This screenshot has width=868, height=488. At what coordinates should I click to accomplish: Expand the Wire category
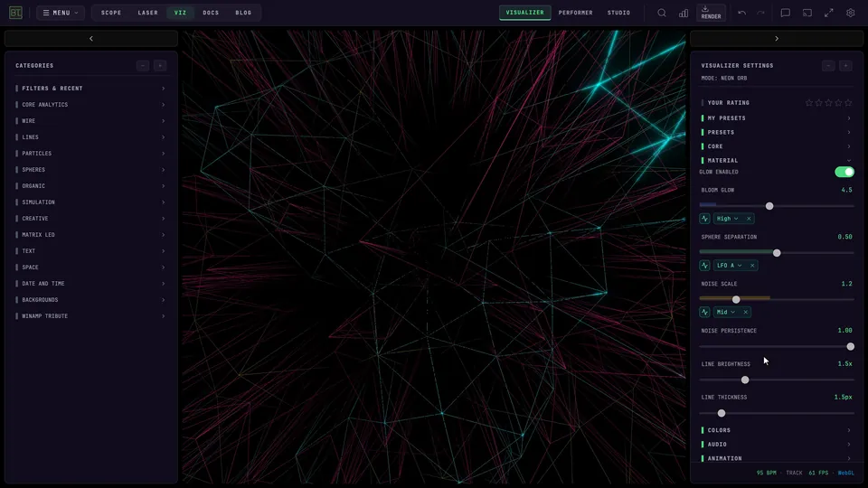90,120
